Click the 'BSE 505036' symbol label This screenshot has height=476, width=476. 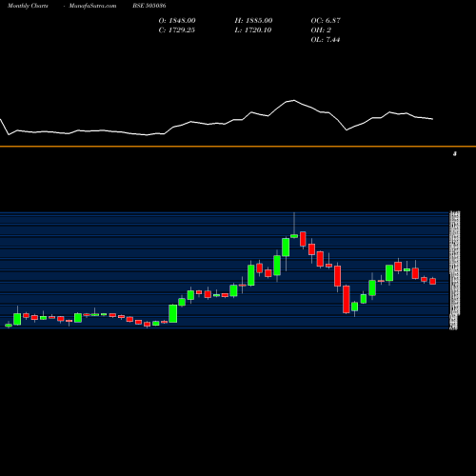click(x=149, y=6)
